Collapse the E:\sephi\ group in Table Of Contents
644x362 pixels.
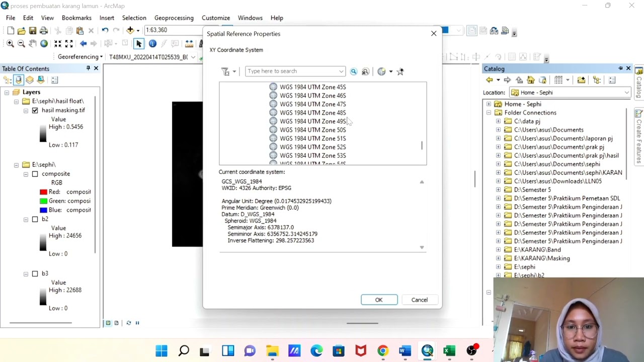coord(16,165)
